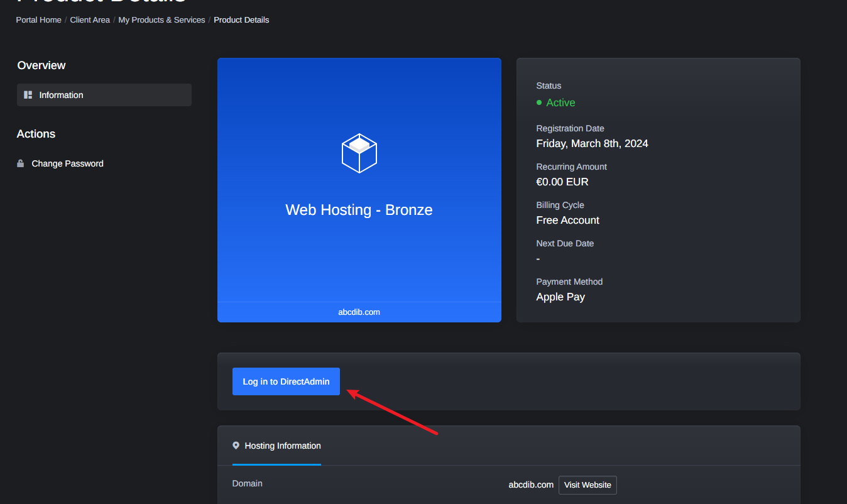Screen dimensions: 847x504
Task: Click the Information panel icon
Action: pyautogui.click(x=28, y=95)
